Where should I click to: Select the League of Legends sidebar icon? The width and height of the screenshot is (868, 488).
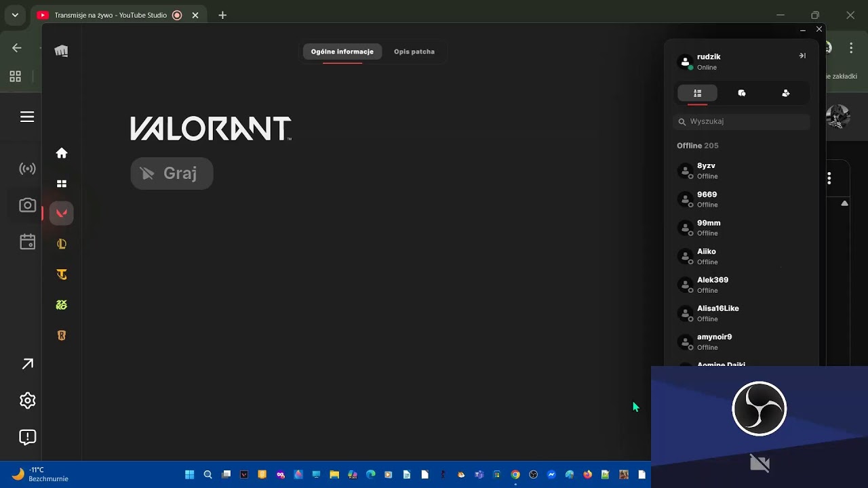point(62,244)
